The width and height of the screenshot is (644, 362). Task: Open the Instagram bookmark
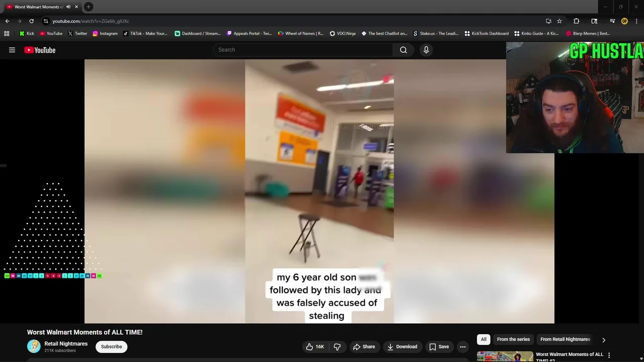[x=105, y=34]
